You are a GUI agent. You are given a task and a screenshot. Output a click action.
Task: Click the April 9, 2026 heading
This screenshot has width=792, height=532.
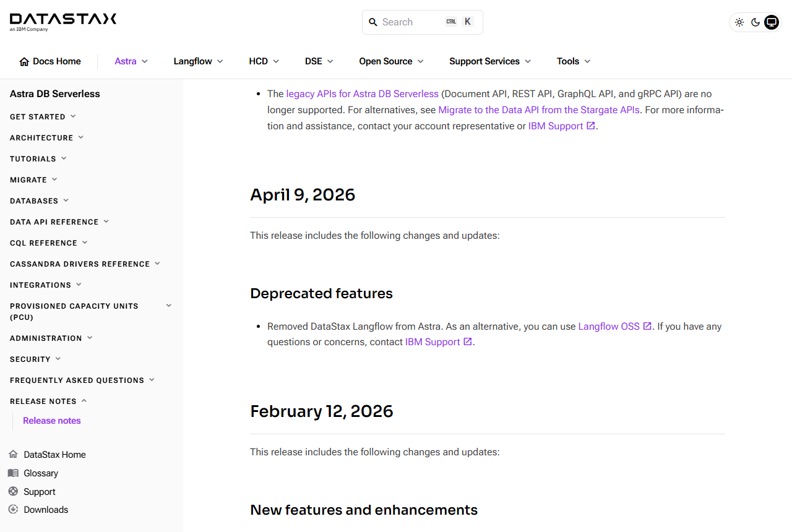click(x=303, y=195)
